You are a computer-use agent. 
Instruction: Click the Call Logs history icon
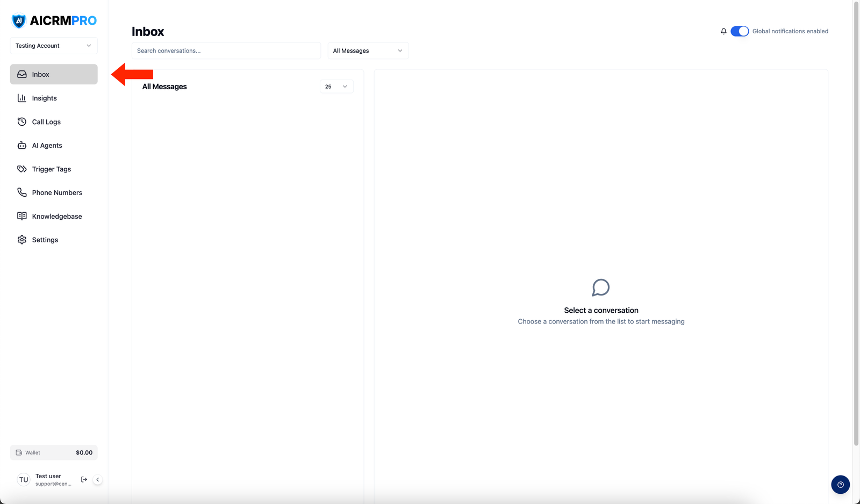(22, 121)
